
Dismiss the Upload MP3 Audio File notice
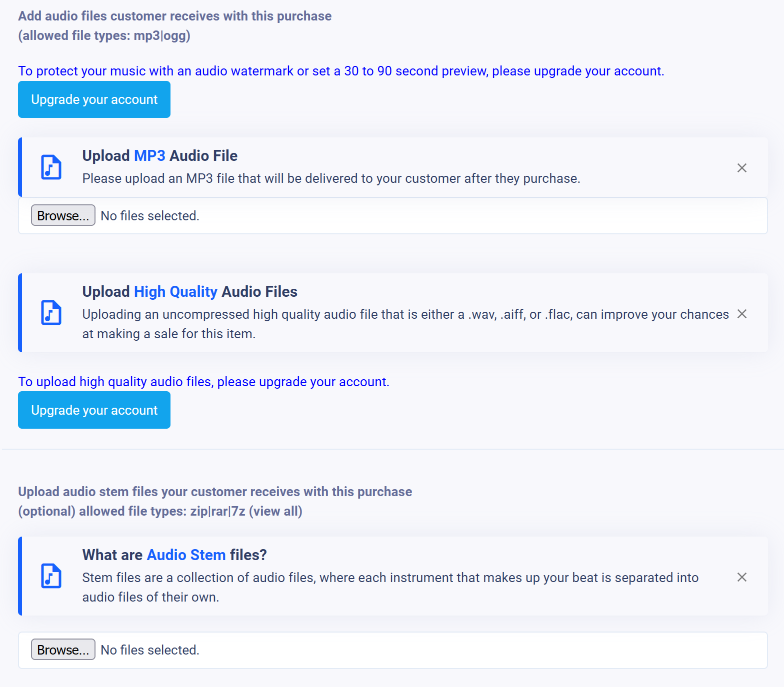click(742, 168)
